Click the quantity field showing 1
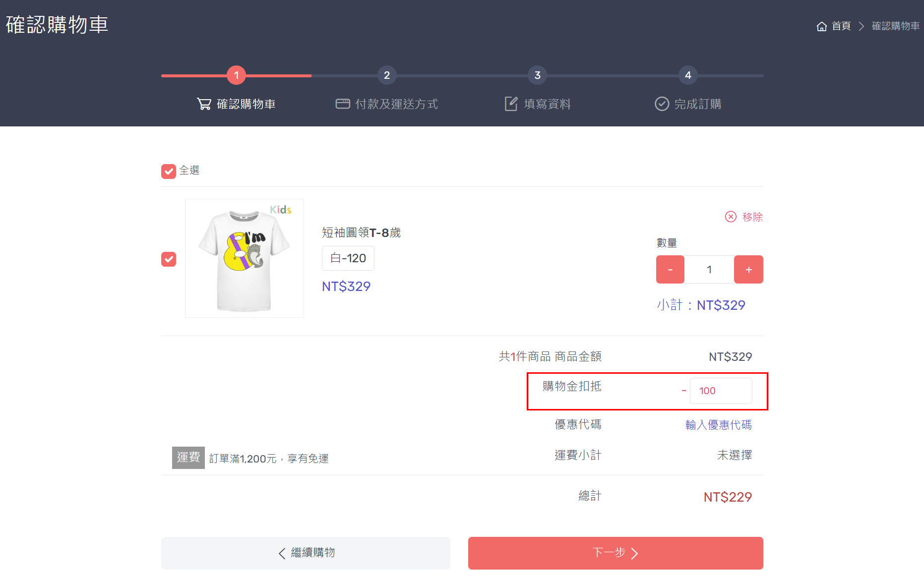 click(x=709, y=269)
